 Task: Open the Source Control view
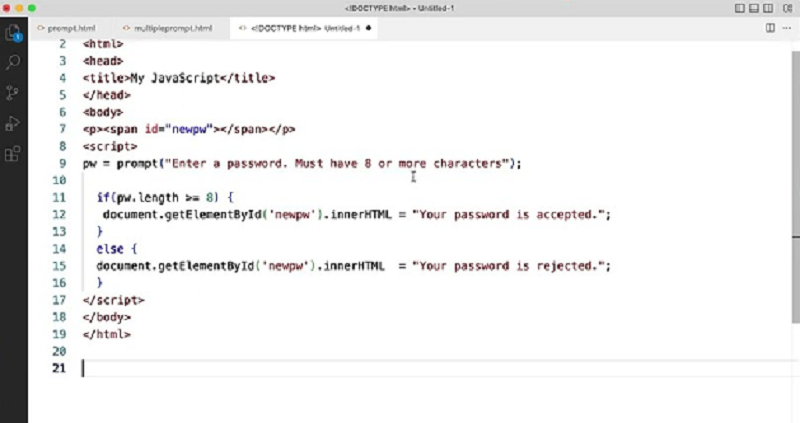tap(12, 93)
